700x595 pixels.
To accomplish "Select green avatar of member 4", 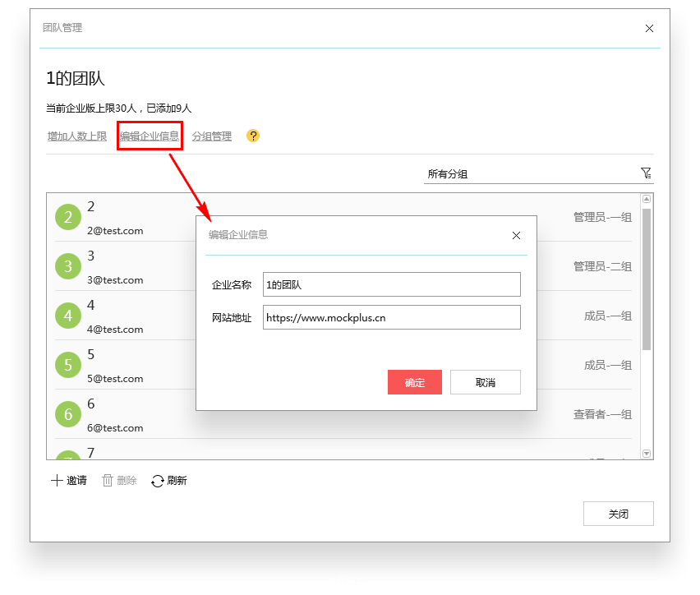I will pyautogui.click(x=68, y=316).
